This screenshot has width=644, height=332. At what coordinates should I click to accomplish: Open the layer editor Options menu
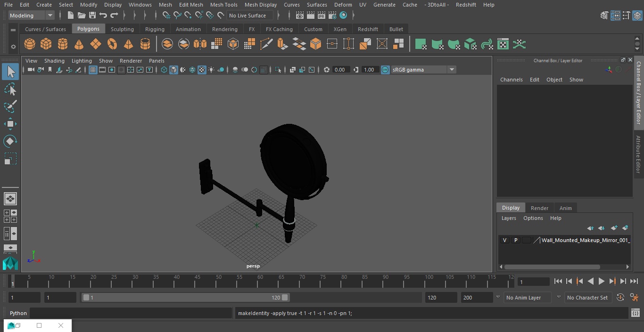pyautogui.click(x=533, y=218)
